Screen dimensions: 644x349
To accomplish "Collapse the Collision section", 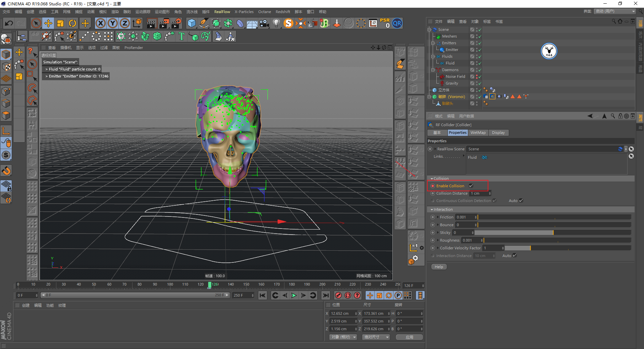I will click(432, 179).
